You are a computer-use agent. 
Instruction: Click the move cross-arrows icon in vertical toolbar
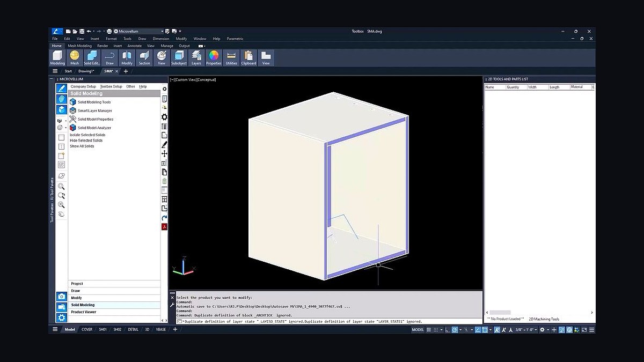164,153
